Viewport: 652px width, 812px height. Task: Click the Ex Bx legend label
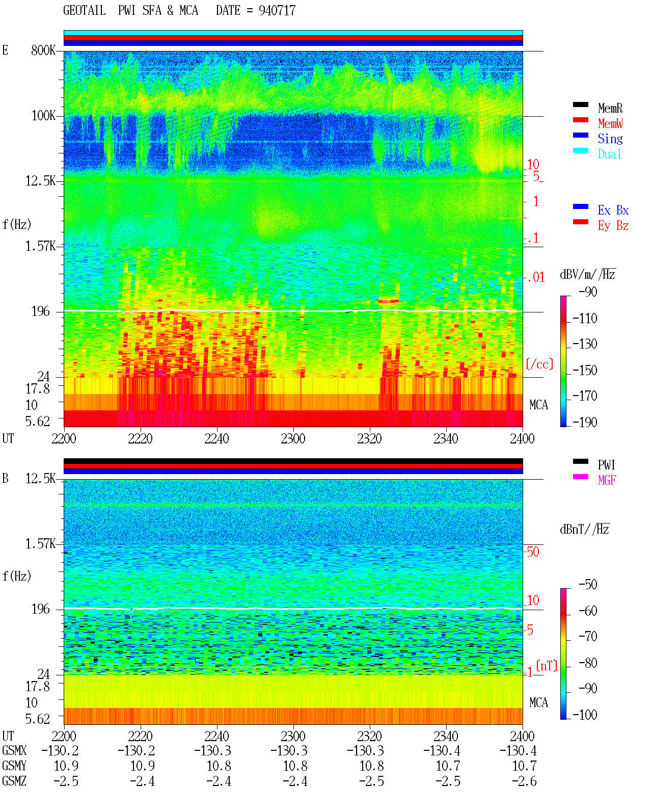(613, 210)
